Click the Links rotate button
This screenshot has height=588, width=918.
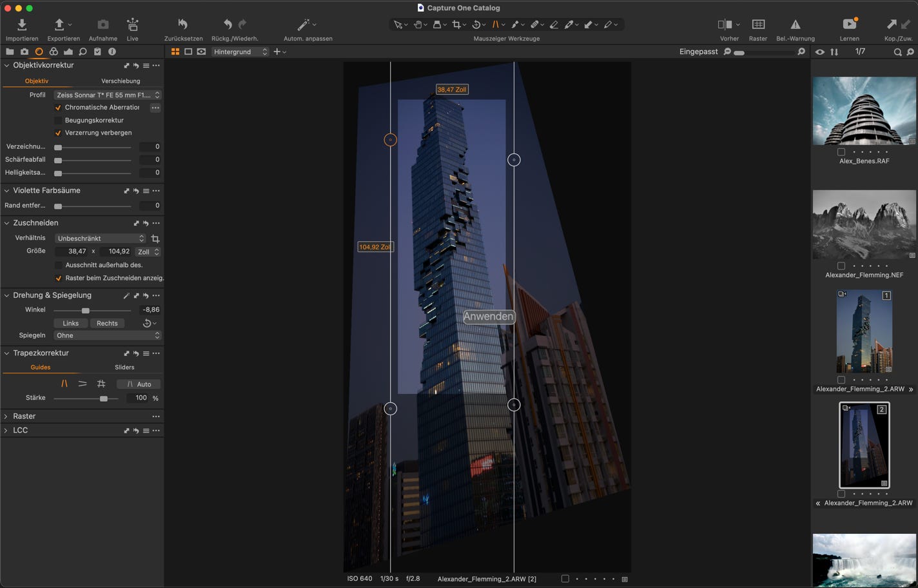[71, 324]
